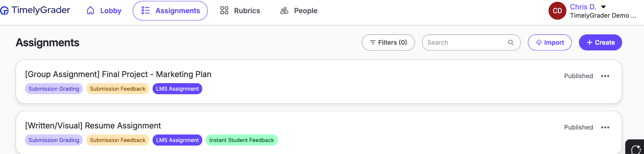644x154 pixels.
Task: Open the Rubrics page
Action: [240, 11]
